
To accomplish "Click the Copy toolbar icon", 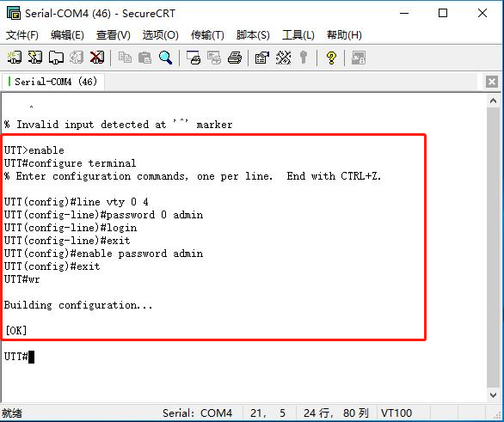I will click(x=125, y=58).
